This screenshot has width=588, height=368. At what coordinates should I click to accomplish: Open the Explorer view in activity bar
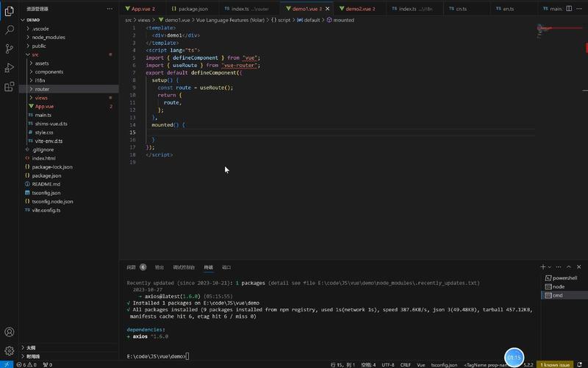pyautogui.click(x=10, y=11)
